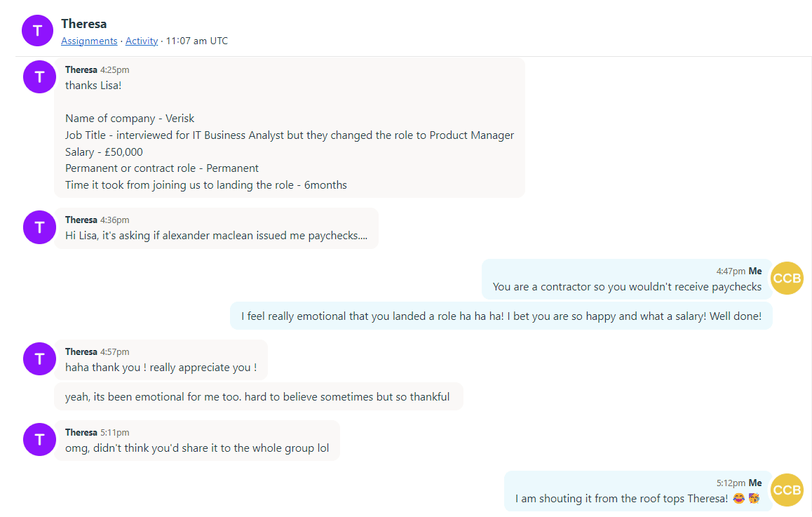Image resolution: width=812 pixels, height=517 pixels.
Task: Click the Theresa name in the header
Action: click(84, 24)
